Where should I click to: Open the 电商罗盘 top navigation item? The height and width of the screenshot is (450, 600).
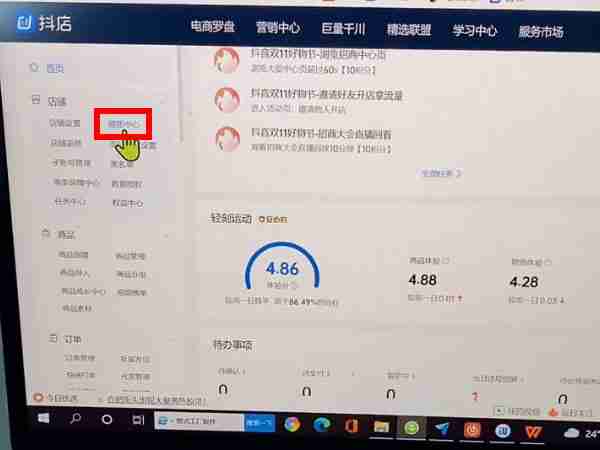213,26
